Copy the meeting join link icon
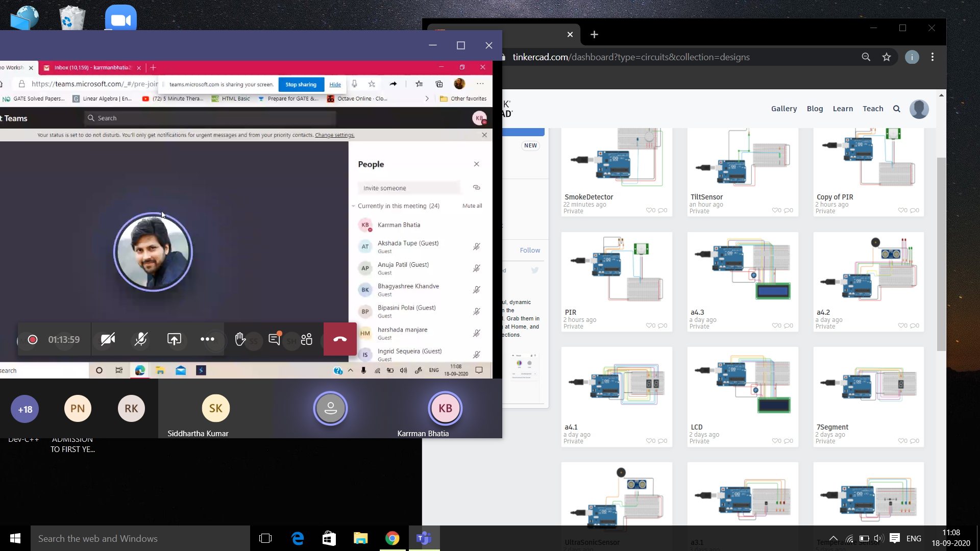The width and height of the screenshot is (980, 551). point(476,188)
